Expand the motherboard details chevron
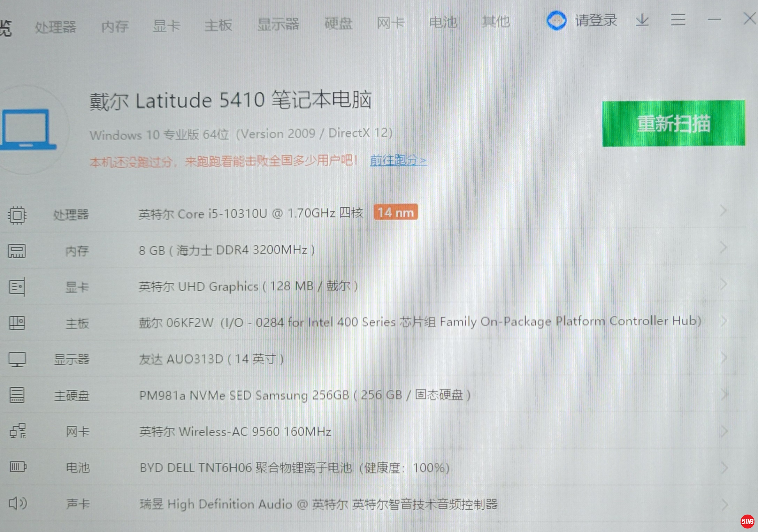The image size is (758, 532). tap(724, 321)
